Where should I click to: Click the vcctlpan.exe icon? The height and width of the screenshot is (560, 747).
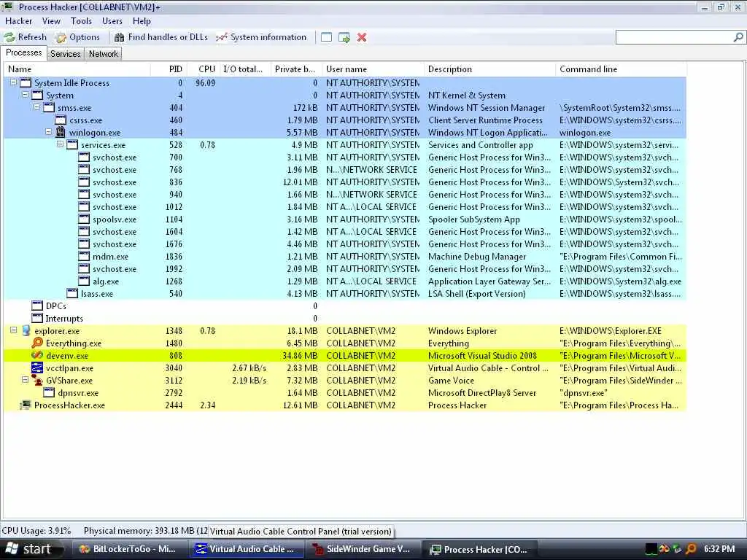pos(37,367)
